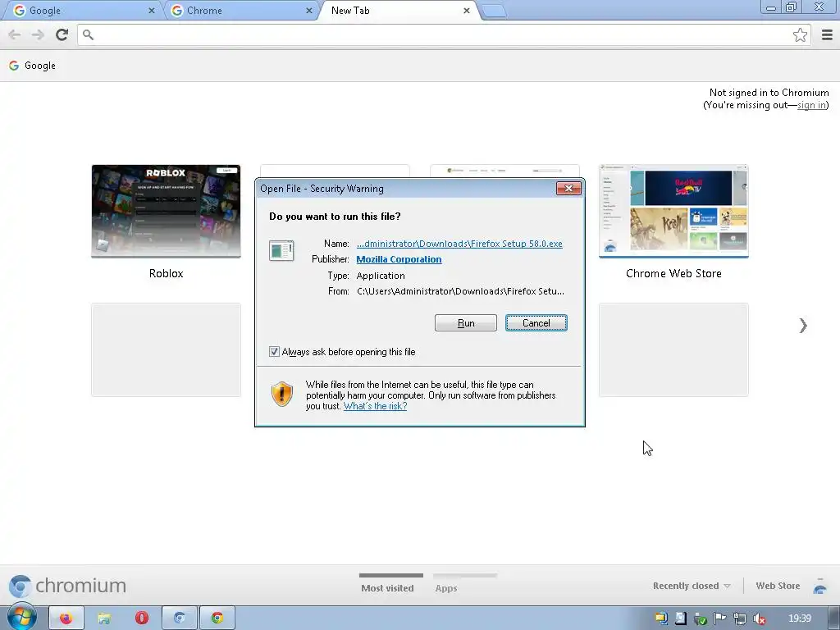Viewport: 840px width, 630px height.
Task: Open the Chrome Web Store thumbnail
Action: tap(673, 211)
